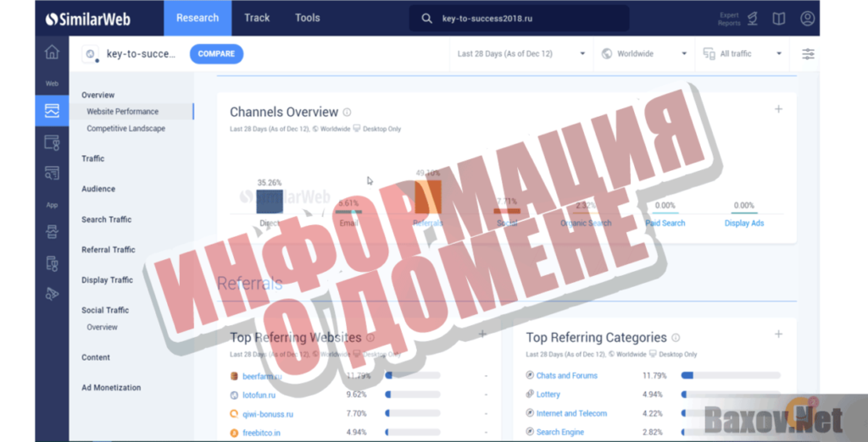Click the Direct traffic bar in chart
868x442 pixels.
270,202
